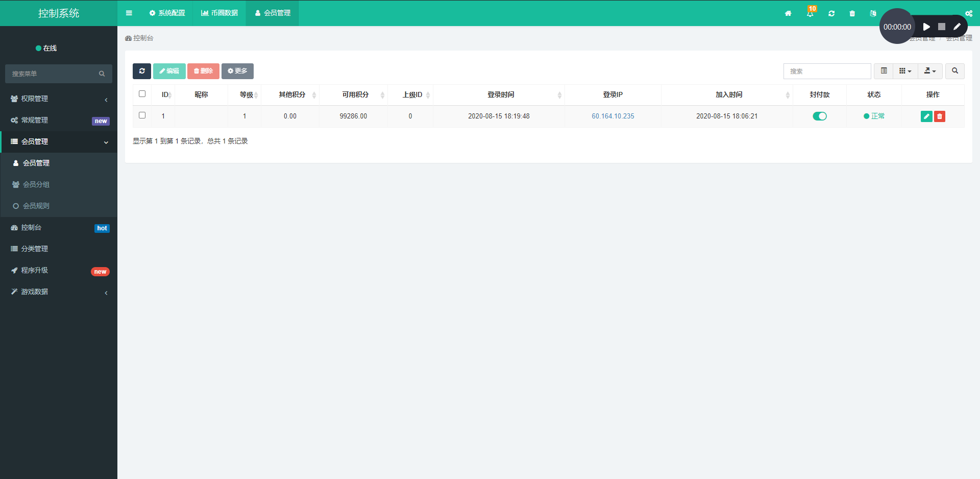Viewport: 980px width, 479px height.
Task: Check the select-all checkbox in the table header
Action: (x=142, y=94)
